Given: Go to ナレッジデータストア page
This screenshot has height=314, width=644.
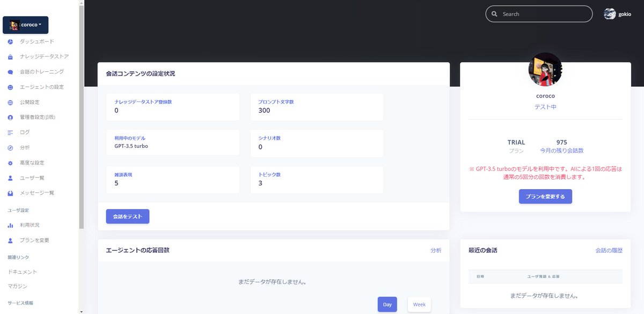Looking at the screenshot, I should coord(45,57).
